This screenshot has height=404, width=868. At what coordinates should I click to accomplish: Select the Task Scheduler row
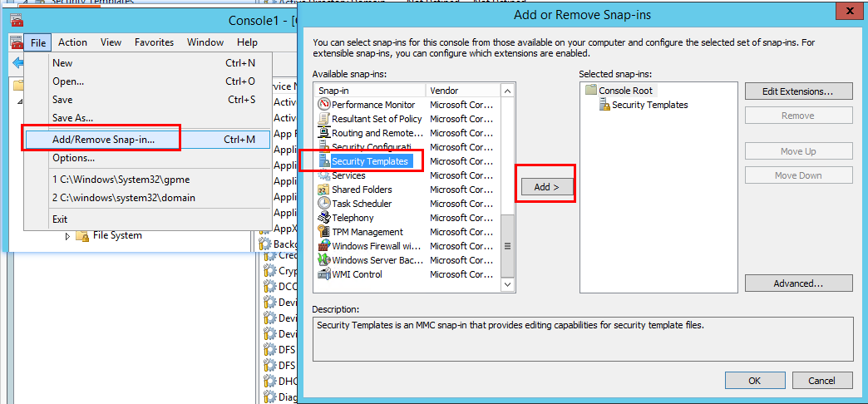tap(407, 203)
